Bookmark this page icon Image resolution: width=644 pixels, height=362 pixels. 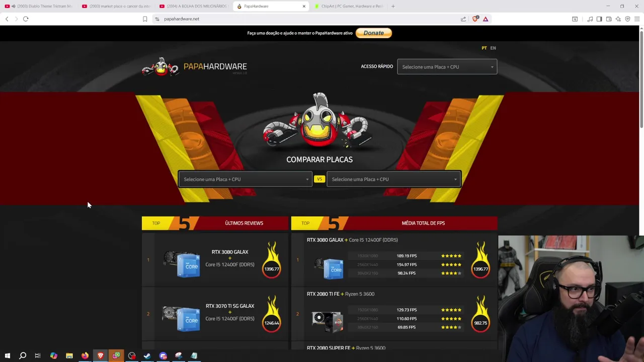point(145,19)
